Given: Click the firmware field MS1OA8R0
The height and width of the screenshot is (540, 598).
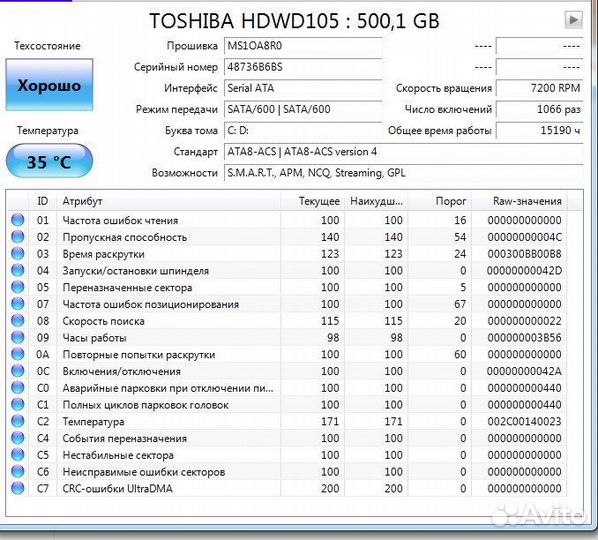Looking at the screenshot, I should click(x=303, y=46).
